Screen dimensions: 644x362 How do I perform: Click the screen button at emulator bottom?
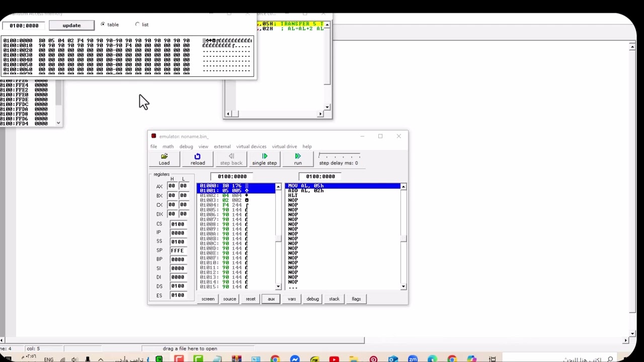coord(208,299)
